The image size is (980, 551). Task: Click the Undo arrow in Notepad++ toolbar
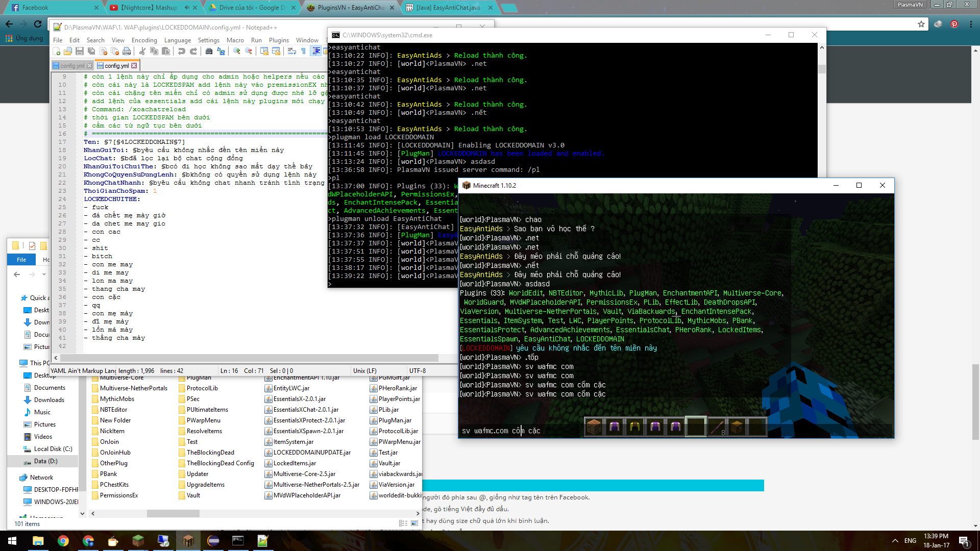point(181,51)
